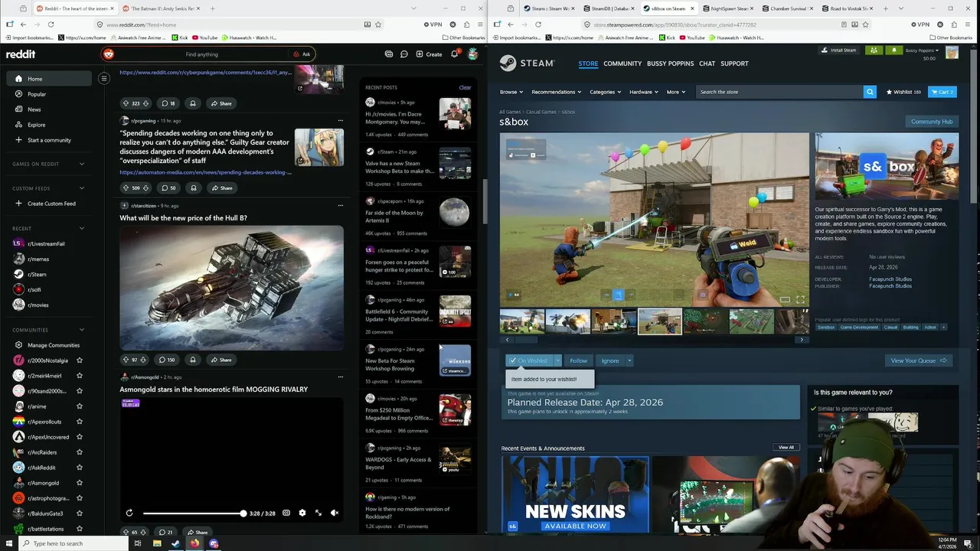The height and width of the screenshot is (551, 980).
Task: Clear Reddit recent posts
Action: pyautogui.click(x=465, y=87)
